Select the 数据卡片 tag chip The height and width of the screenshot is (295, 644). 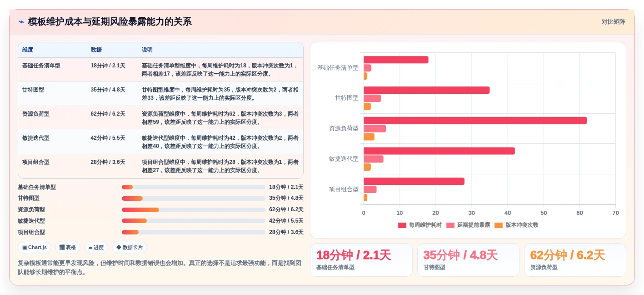(x=130, y=248)
